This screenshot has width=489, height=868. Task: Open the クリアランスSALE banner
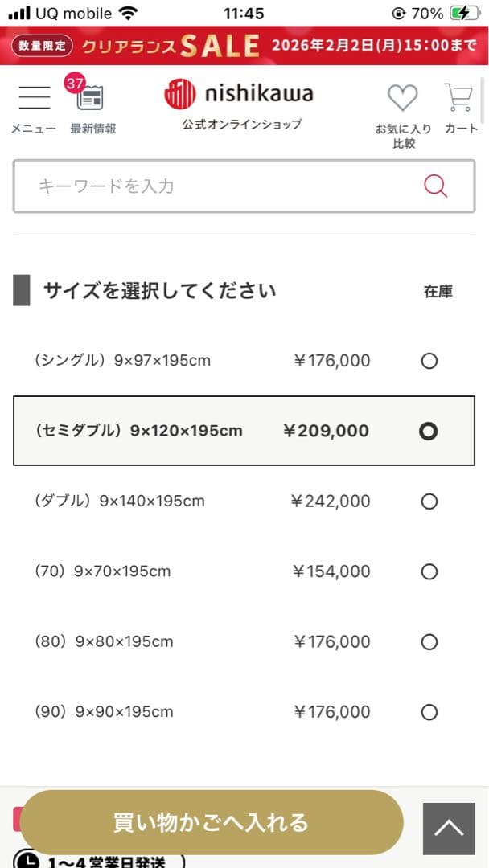(244, 47)
